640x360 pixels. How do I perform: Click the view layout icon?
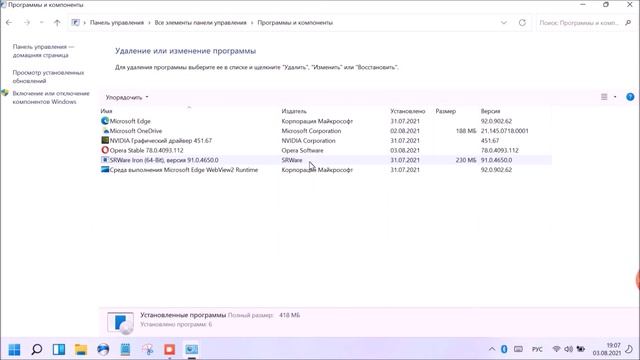604,97
